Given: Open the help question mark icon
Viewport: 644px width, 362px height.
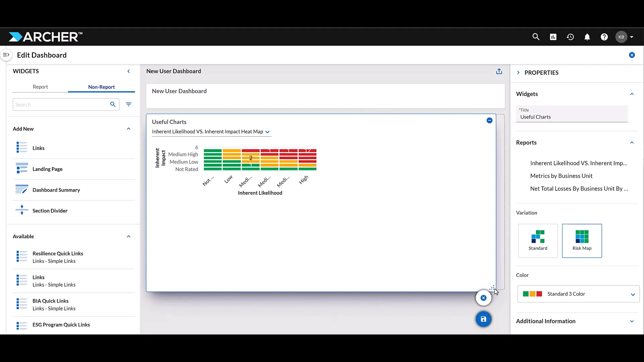Looking at the screenshot, I should [x=604, y=37].
